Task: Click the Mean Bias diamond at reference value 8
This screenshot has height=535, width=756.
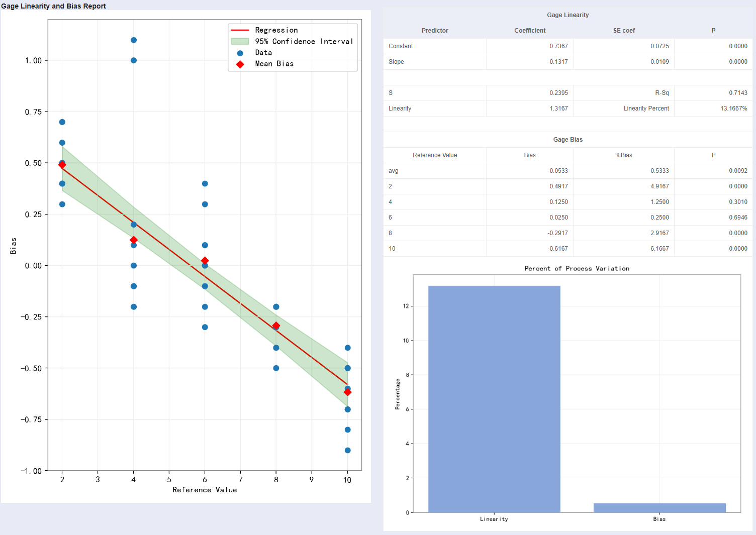Action: pyautogui.click(x=275, y=326)
